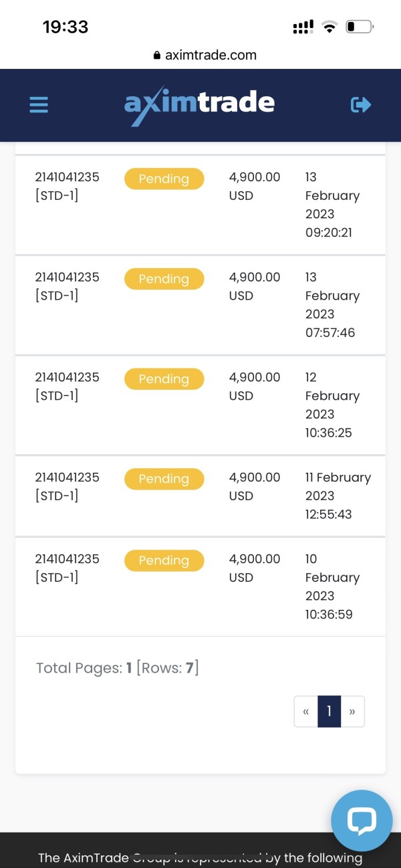
Task: Select page 1 in pagination
Action: (329, 712)
